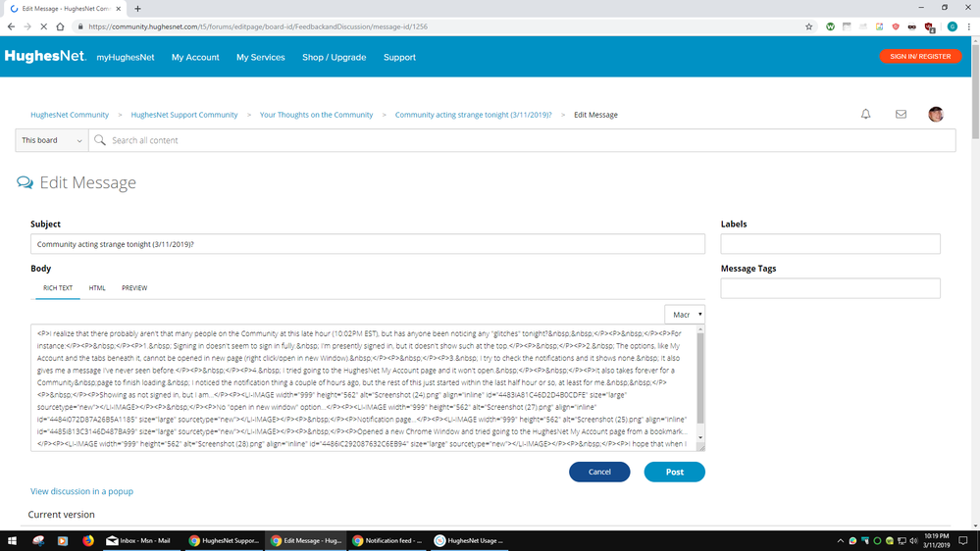The image size is (980, 551).
Task: Open the private messages envelope icon
Action: pyautogui.click(x=901, y=115)
